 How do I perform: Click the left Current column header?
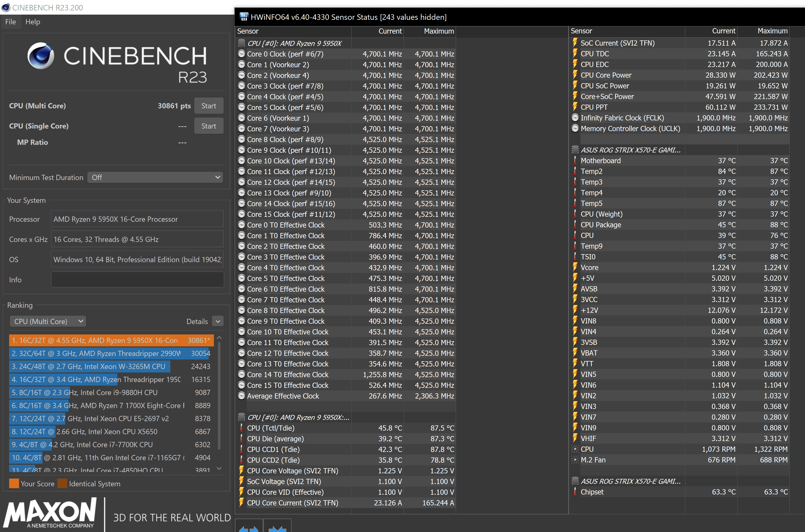tap(377, 31)
